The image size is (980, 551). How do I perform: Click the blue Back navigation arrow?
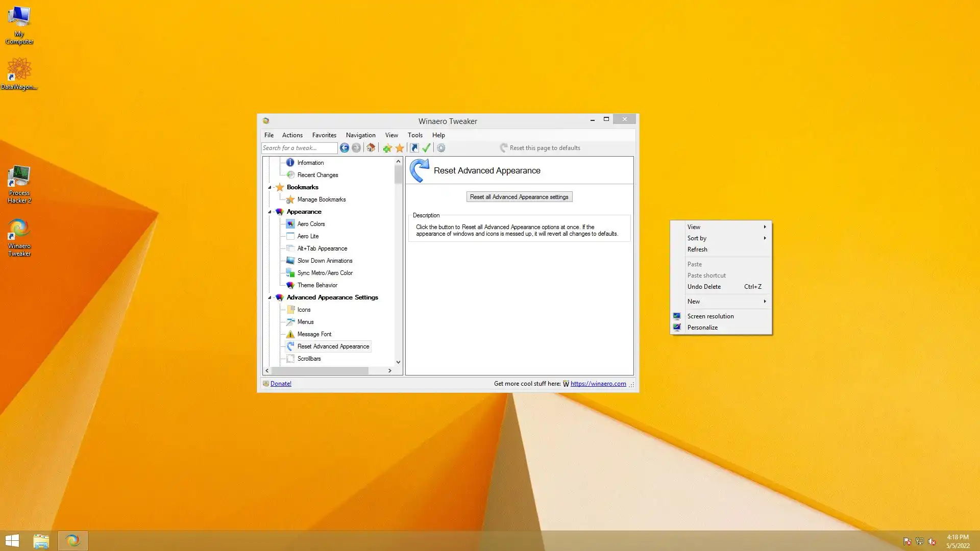coord(345,148)
